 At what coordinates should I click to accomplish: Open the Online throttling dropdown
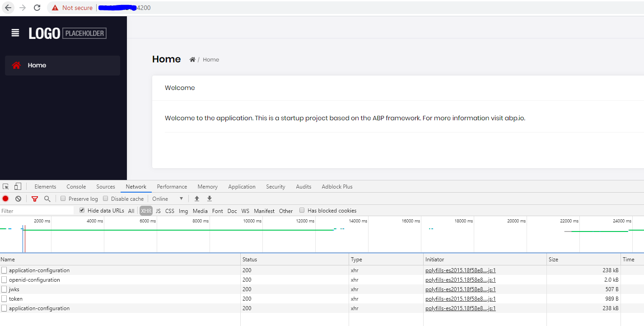tap(168, 198)
